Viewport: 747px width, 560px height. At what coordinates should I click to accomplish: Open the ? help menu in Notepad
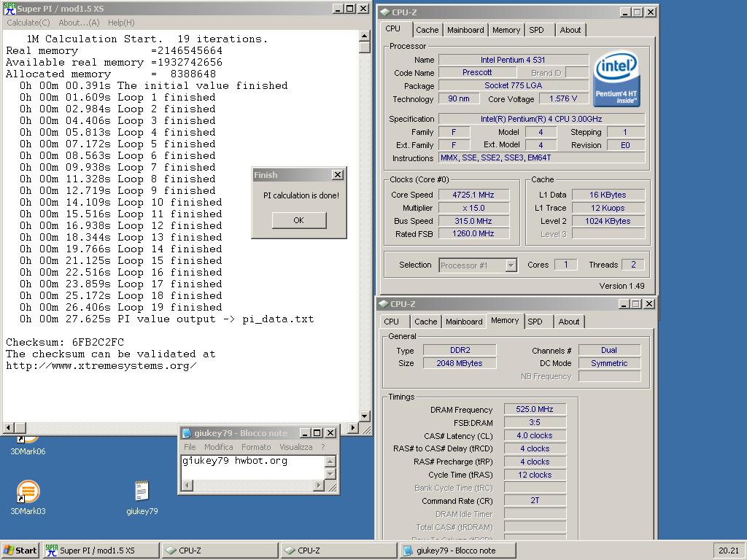tap(322, 447)
